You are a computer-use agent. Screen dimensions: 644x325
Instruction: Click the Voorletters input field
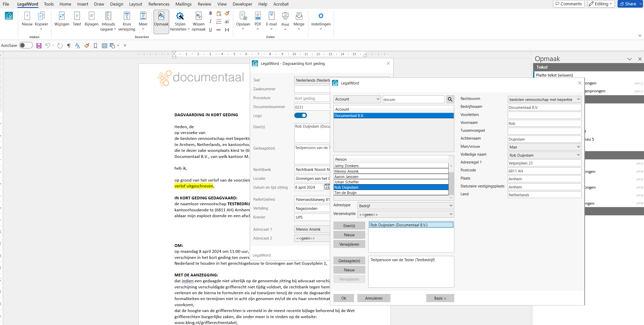coord(544,115)
